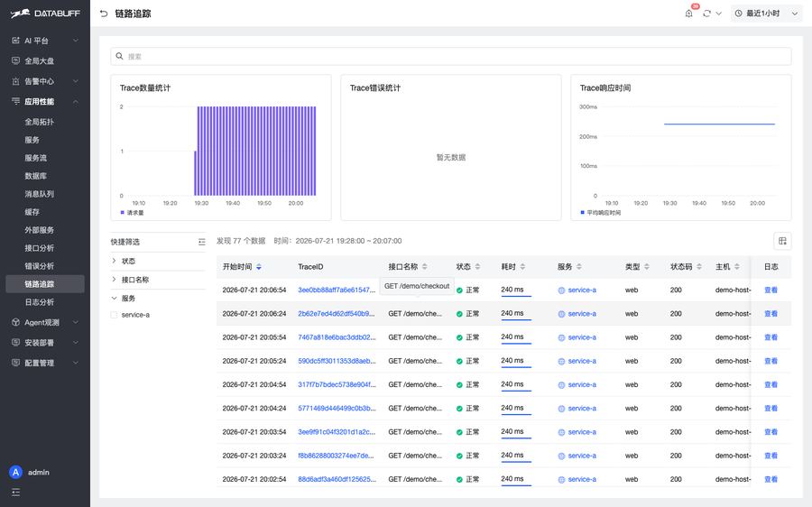Click the 告警中心 sidebar icon
This screenshot has height=507, width=812.
click(15, 81)
